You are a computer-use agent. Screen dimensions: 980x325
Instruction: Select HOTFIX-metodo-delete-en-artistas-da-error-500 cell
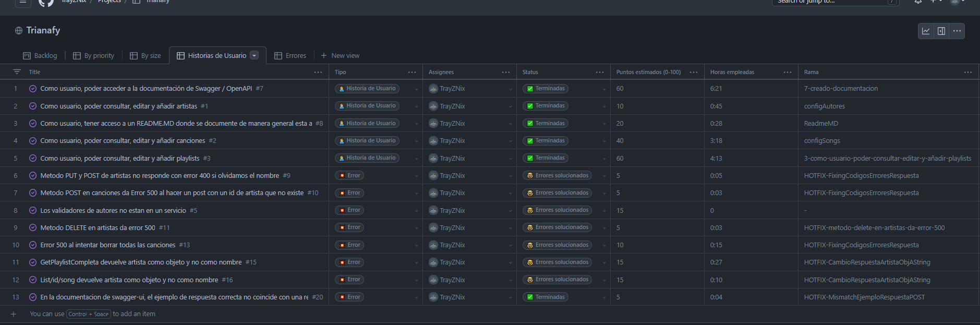(889, 227)
